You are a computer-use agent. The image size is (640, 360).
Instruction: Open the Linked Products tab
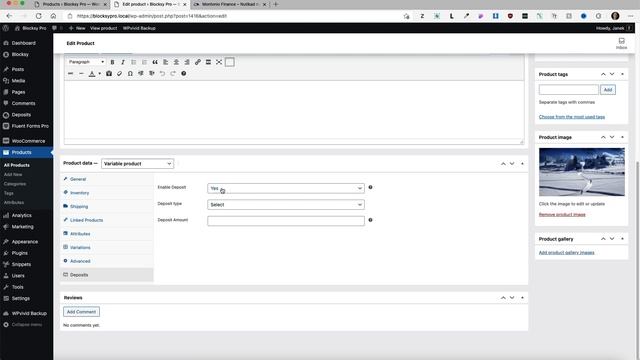point(107,220)
